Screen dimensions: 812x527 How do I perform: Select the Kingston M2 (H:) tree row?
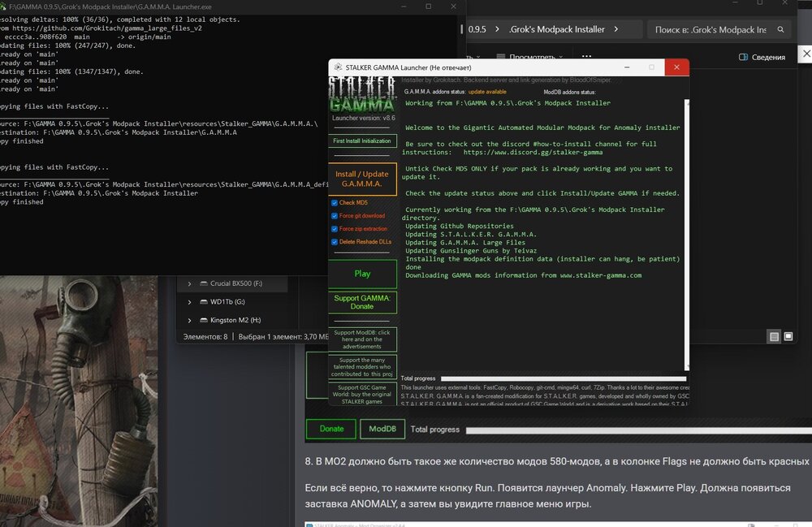232,321
